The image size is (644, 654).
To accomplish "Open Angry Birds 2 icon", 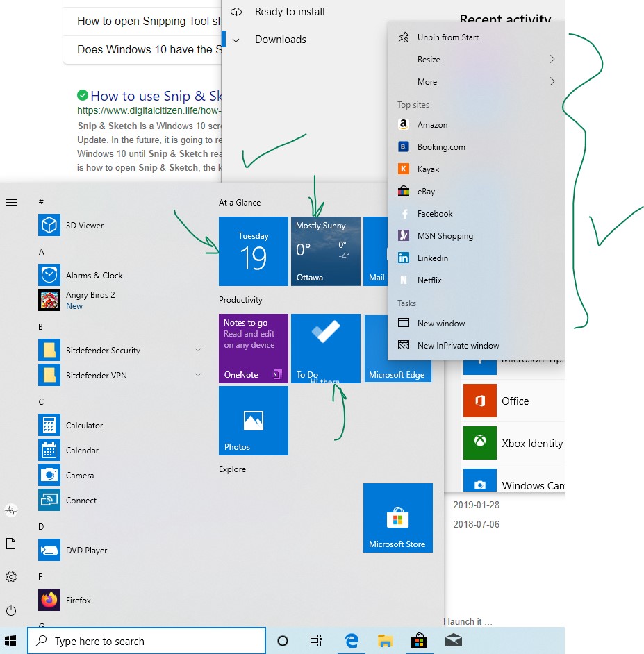I will pos(49,300).
